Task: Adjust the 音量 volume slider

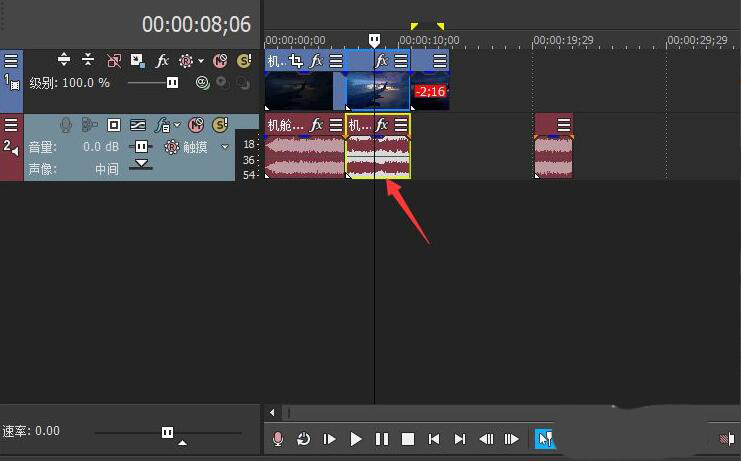Action: (141, 147)
